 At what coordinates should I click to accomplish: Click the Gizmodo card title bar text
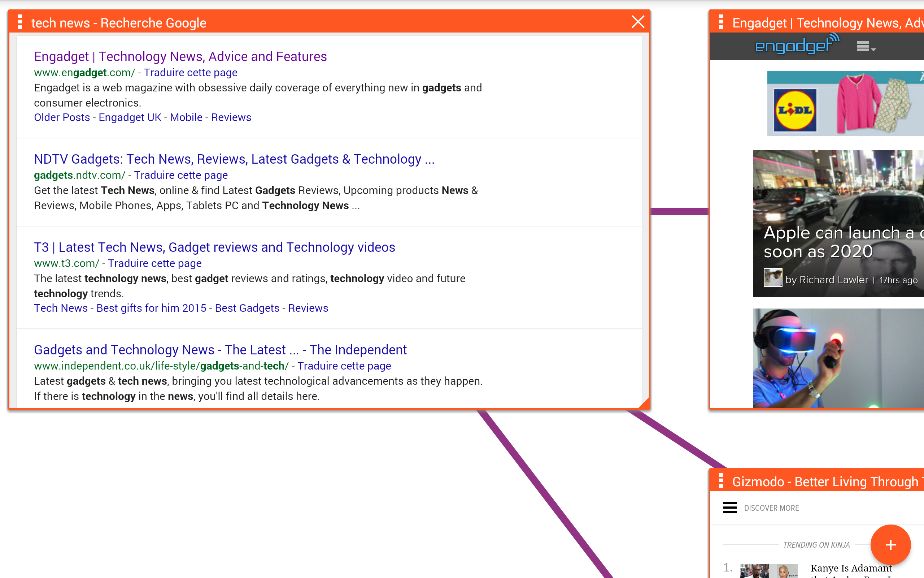[x=828, y=482]
